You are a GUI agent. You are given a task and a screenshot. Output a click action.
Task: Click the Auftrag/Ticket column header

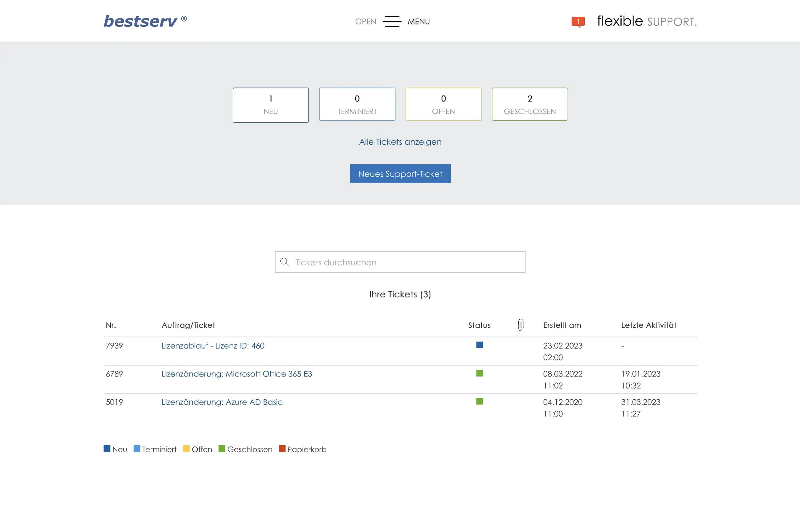pos(188,325)
